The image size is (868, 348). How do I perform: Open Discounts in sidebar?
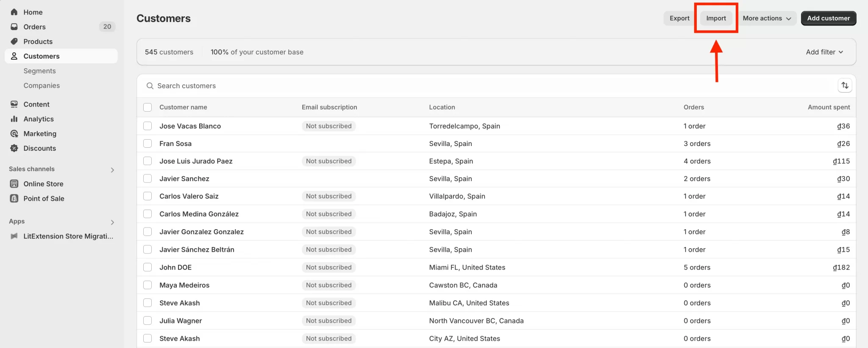[40, 148]
